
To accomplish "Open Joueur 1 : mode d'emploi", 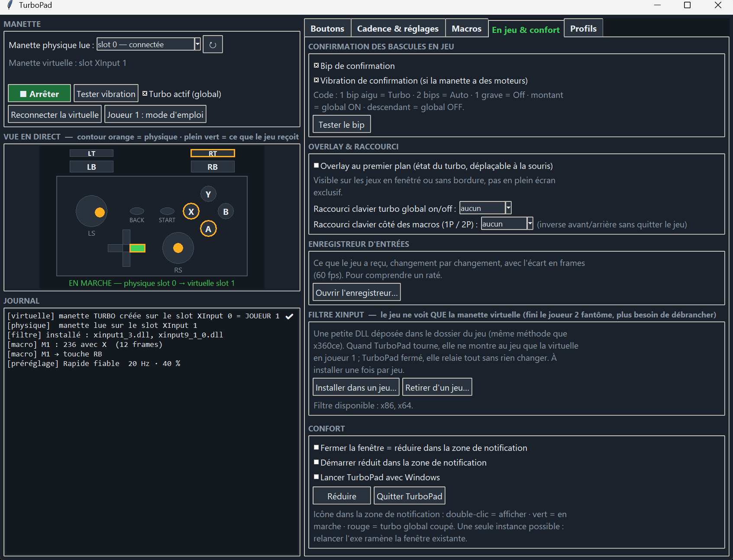I will 155,114.
